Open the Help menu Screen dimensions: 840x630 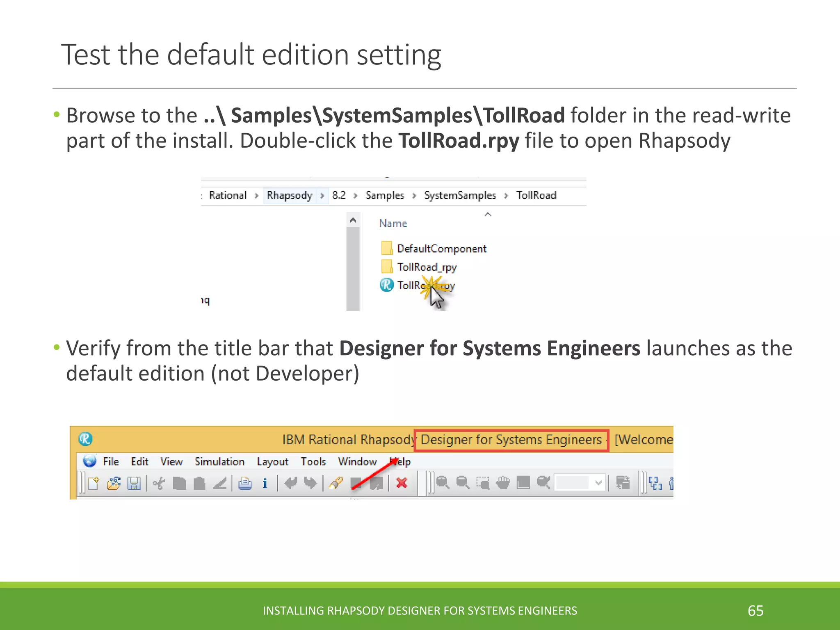[x=400, y=461]
